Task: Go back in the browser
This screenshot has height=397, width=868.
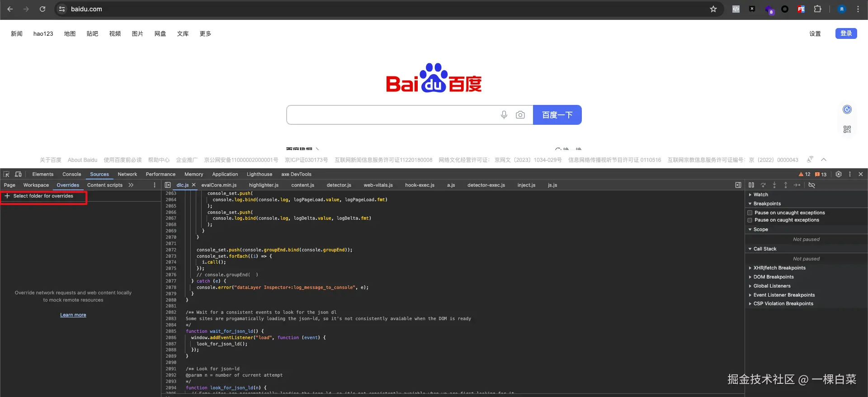Action: [x=10, y=9]
